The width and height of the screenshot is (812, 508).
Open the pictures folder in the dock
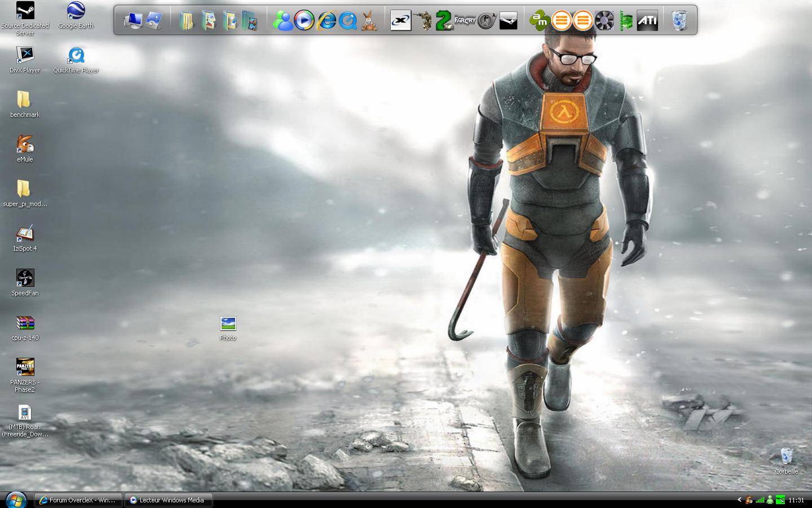[x=208, y=21]
